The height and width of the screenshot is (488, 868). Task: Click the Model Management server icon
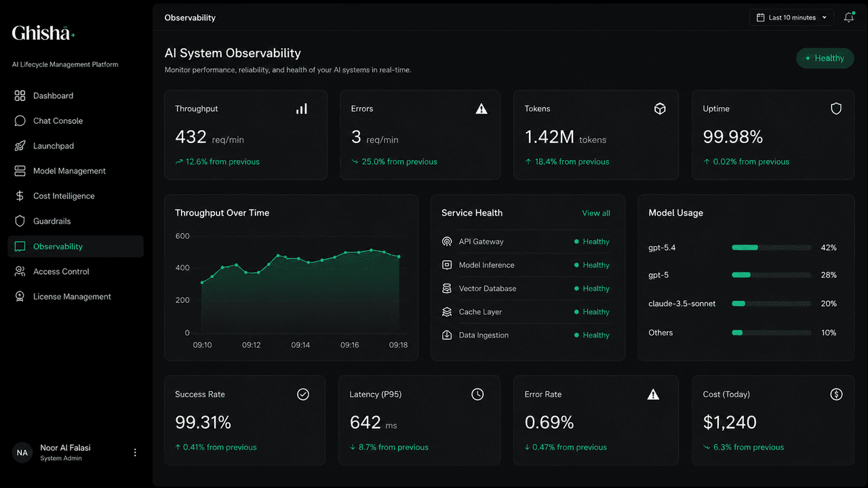coord(20,171)
